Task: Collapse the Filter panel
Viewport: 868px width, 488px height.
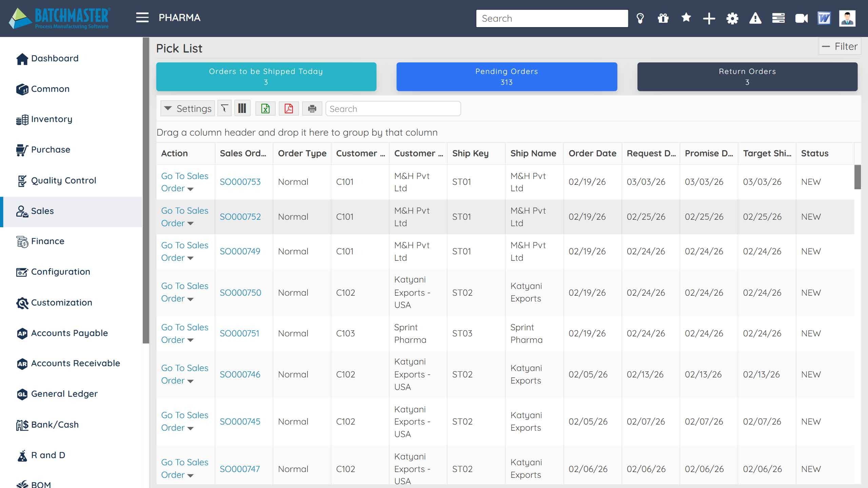Action: click(840, 46)
